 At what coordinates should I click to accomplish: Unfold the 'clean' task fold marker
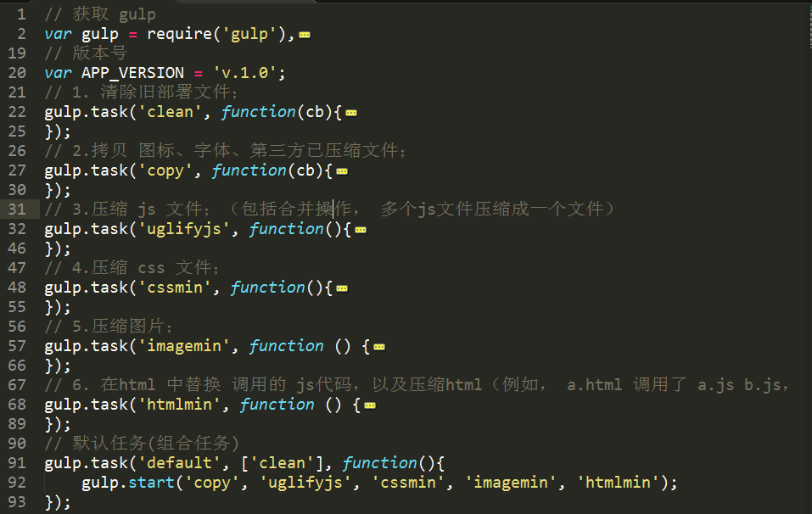tap(350, 113)
